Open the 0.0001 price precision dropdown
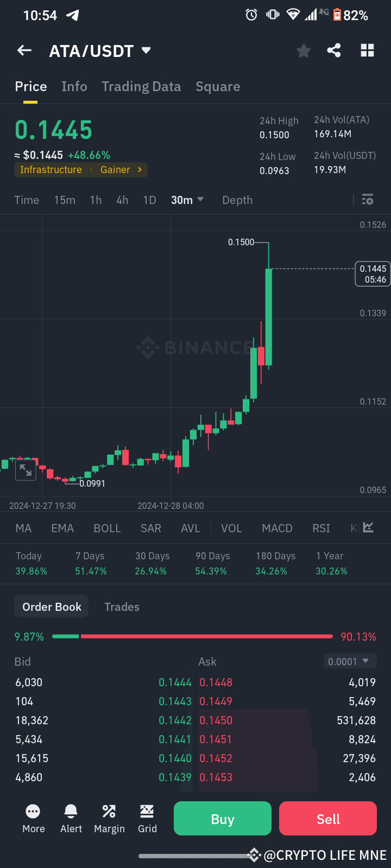The width and height of the screenshot is (391, 868). (350, 661)
